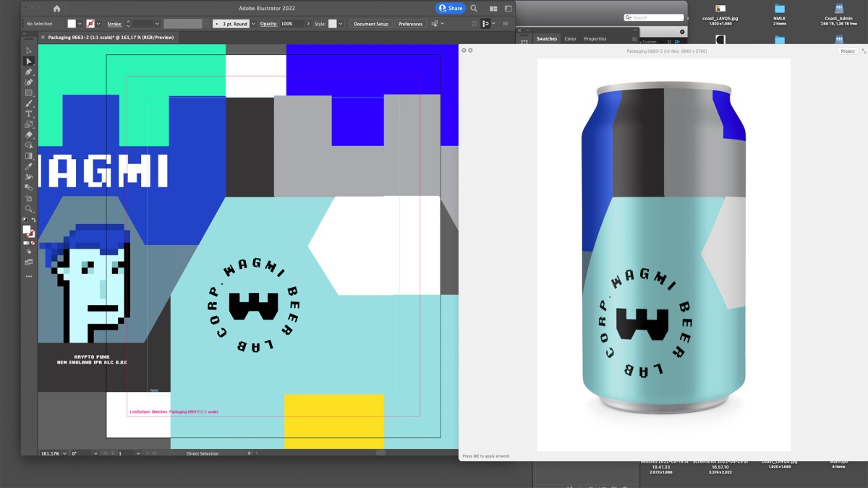Screen dimensions: 868x488
Task: Open Preferences
Action: (410, 24)
